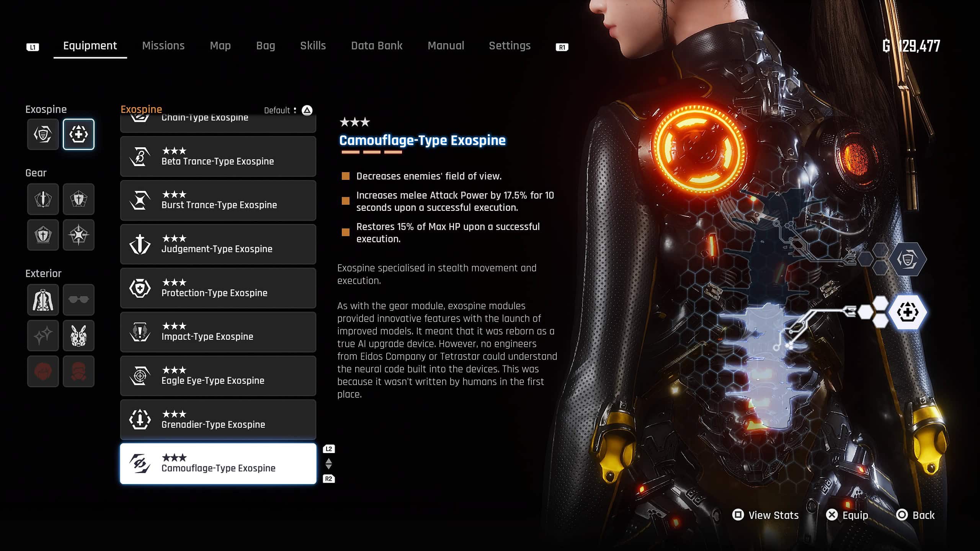
Task: Click the three-star rating above detail title
Action: tap(354, 122)
